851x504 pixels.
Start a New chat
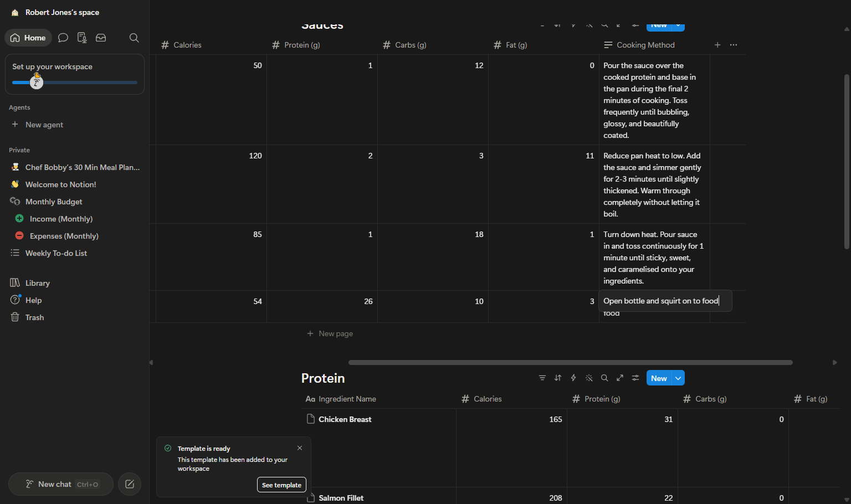point(61,484)
